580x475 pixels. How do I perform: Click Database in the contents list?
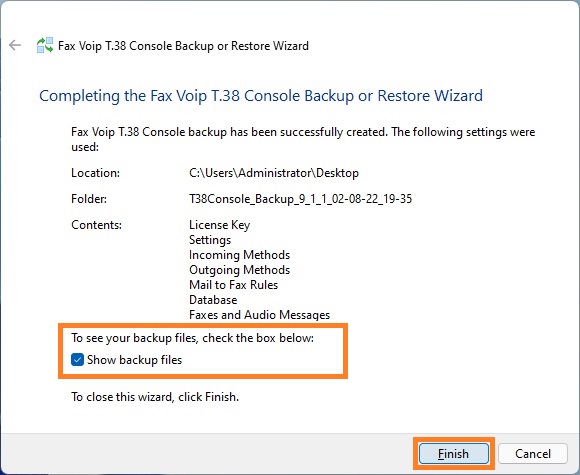[213, 300]
